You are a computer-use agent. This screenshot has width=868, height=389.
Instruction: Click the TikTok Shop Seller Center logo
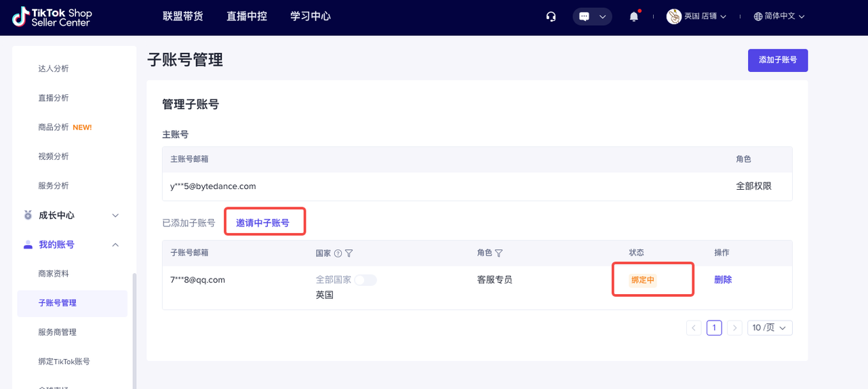(52, 17)
